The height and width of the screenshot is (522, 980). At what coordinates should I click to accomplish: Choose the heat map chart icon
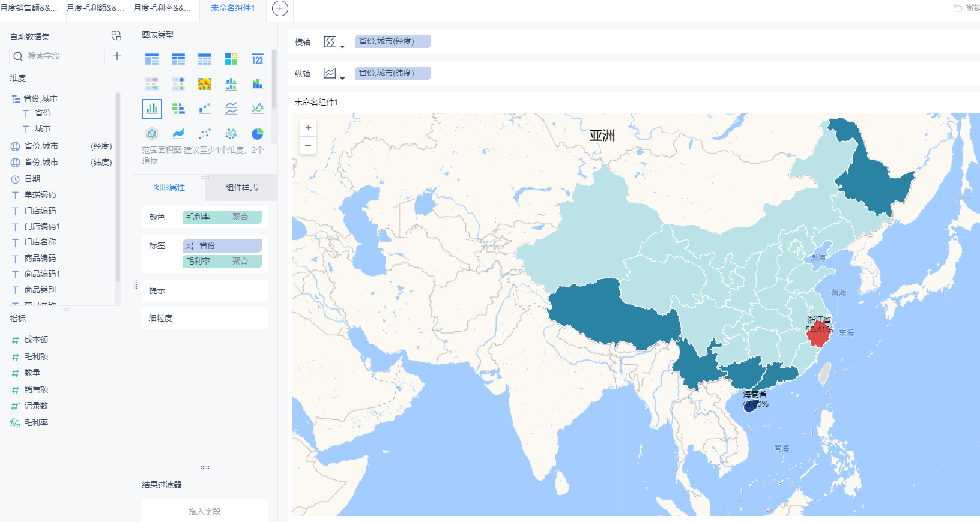pos(205,84)
